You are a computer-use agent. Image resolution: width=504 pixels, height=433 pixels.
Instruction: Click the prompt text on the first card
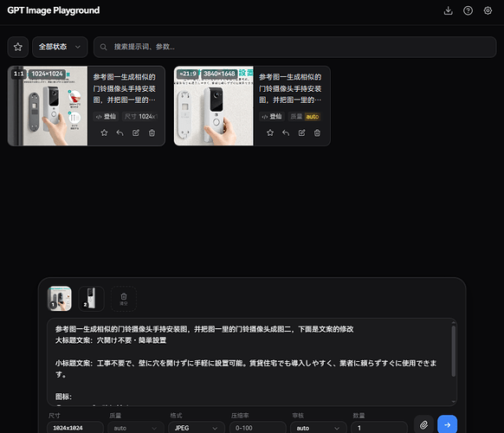[x=125, y=88]
